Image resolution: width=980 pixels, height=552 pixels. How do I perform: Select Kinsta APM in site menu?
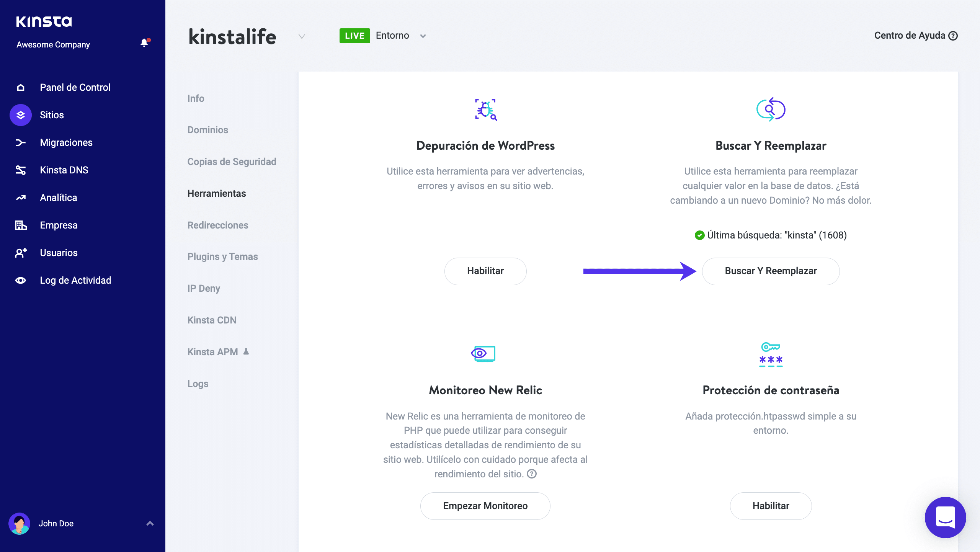click(x=213, y=352)
